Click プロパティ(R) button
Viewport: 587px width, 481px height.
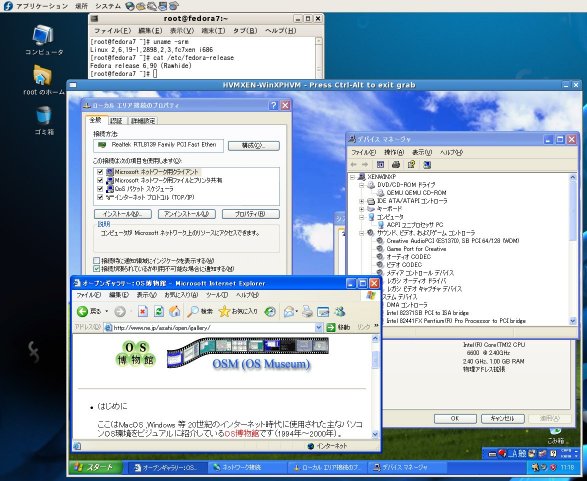pyautogui.click(x=250, y=214)
